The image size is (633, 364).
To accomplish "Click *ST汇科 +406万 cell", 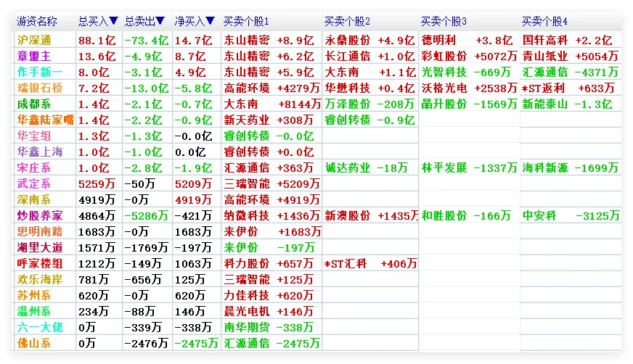I will click(x=371, y=264).
